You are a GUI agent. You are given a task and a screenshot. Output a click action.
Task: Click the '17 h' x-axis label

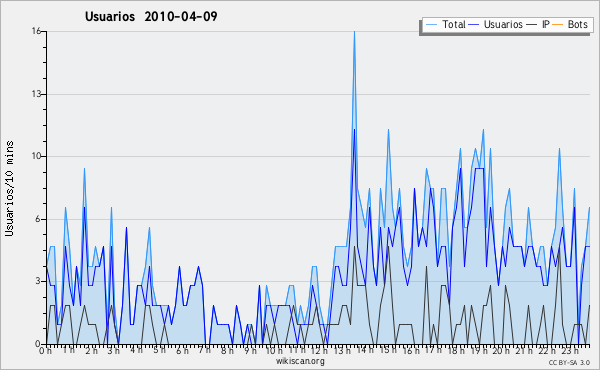433,350
